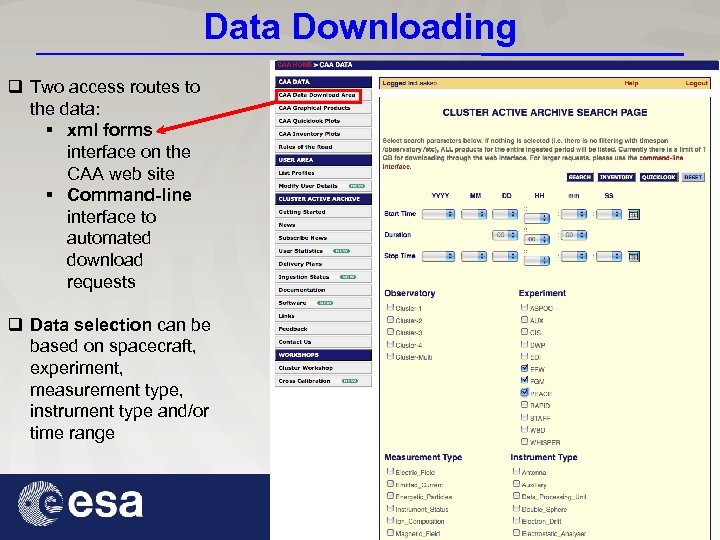The width and height of the screenshot is (720, 540).
Task: Open Getting Started menu item
Action: 323,212
